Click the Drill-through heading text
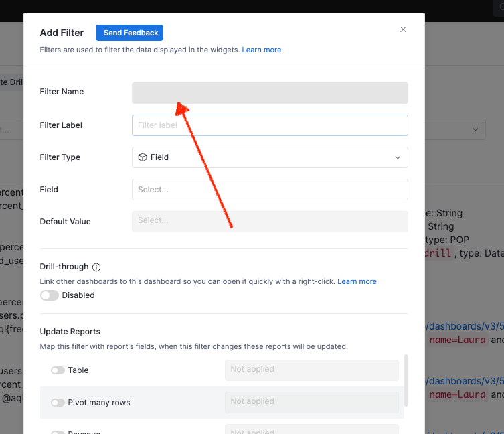504x434 pixels. [x=64, y=267]
